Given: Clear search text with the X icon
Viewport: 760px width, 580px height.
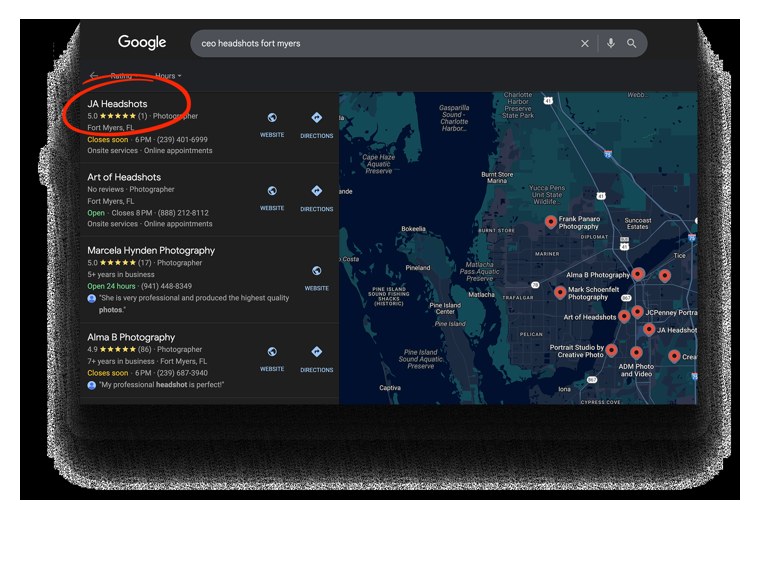Looking at the screenshot, I should point(585,44).
